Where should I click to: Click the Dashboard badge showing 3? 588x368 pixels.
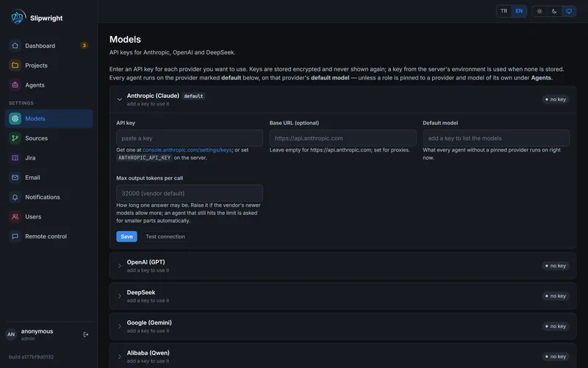[x=84, y=46]
